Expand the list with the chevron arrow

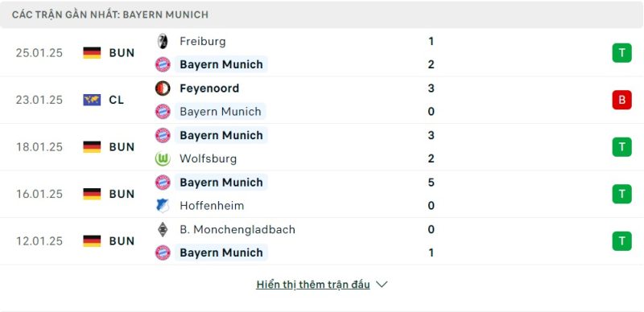(382, 285)
